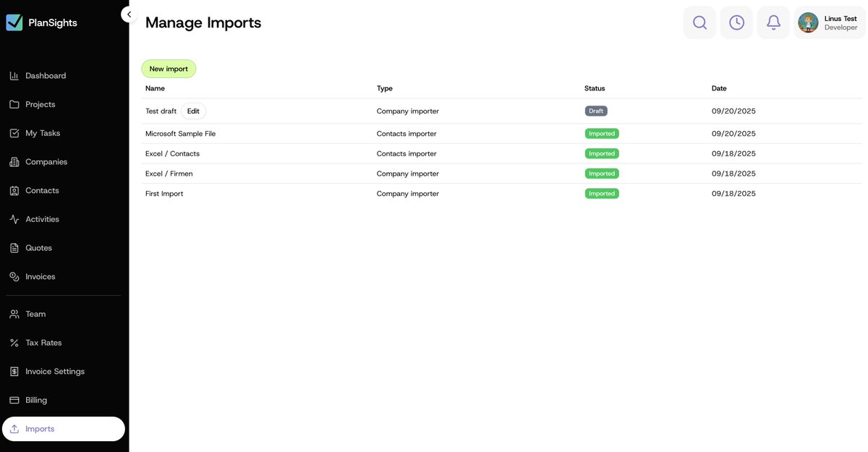Open notifications bell icon
This screenshot has width=868, height=452.
(773, 22)
